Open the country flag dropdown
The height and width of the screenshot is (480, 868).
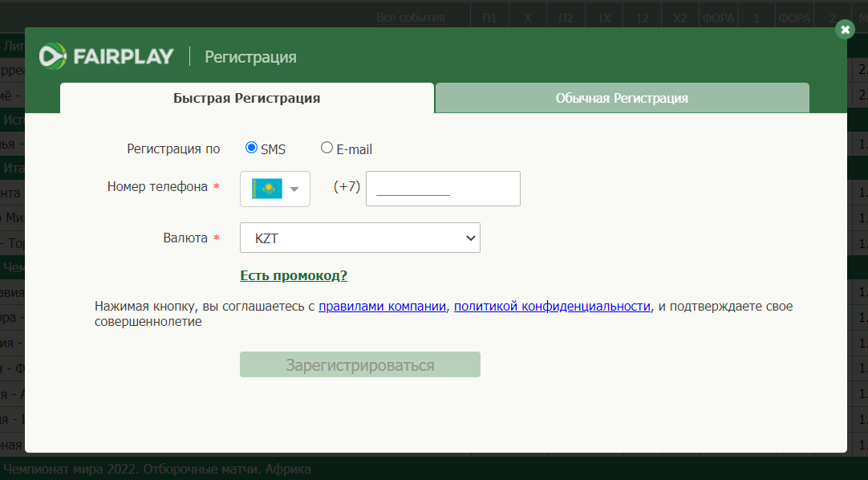point(274,189)
